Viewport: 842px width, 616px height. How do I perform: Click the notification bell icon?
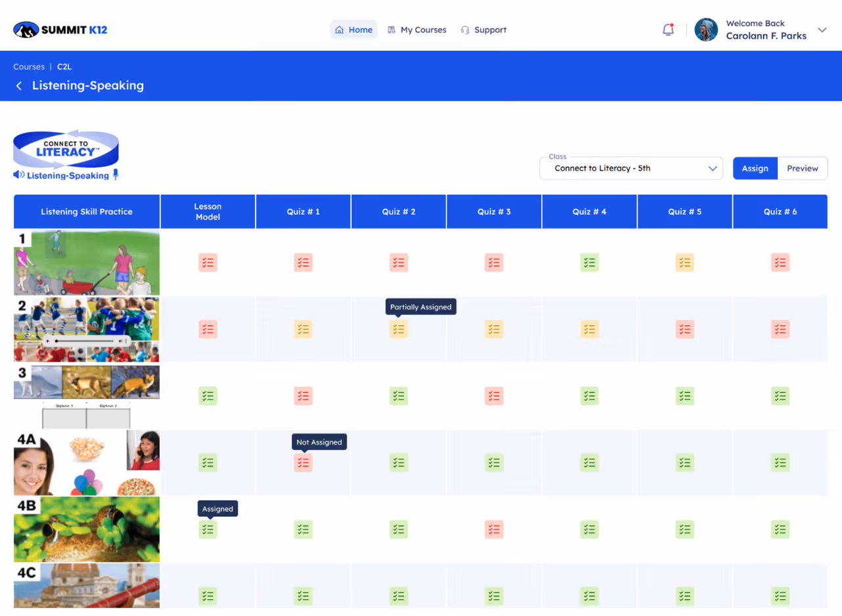coord(668,30)
